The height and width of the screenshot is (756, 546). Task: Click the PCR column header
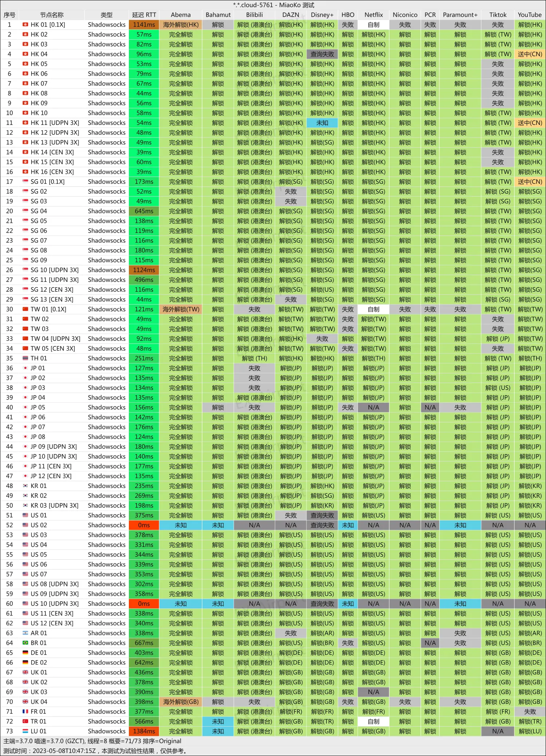(430, 15)
